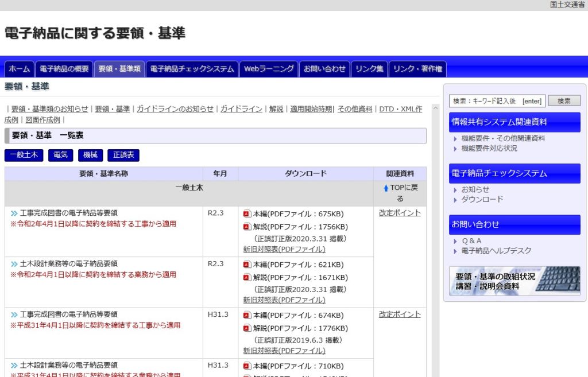Click the content scrollbar up arrow

pyautogui.click(x=435, y=108)
